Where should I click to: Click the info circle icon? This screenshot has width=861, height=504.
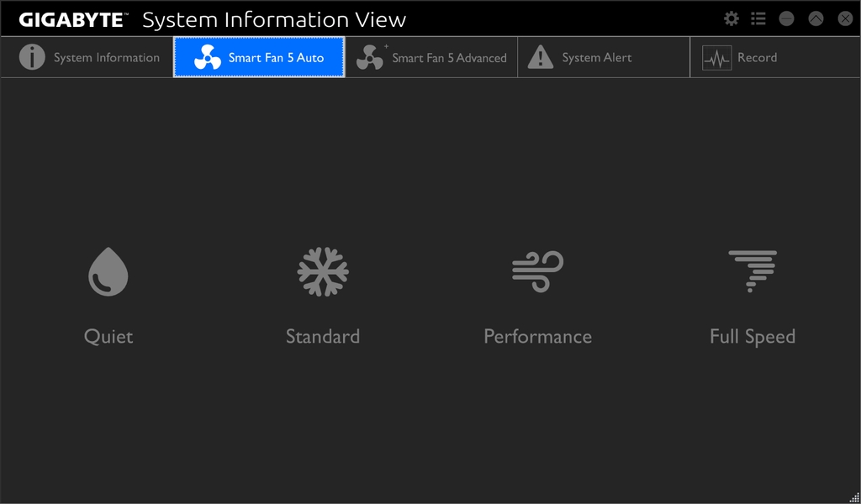pos(32,57)
